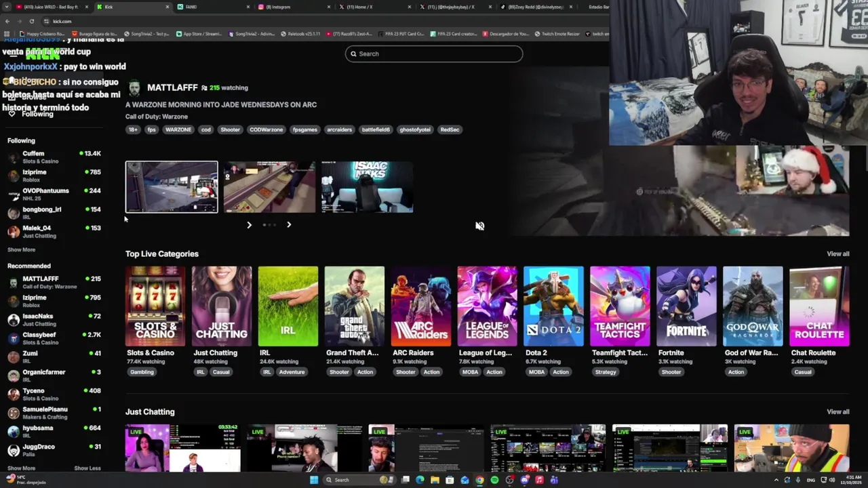Switch to the Zoey Redd TikTok tab
This screenshot has width=868, height=488.
coord(536,7)
